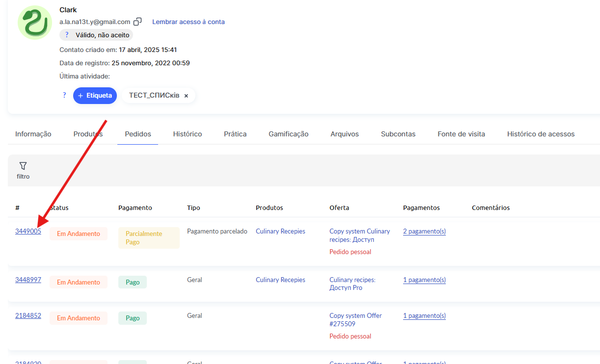Viewport: 600px width, 364px height.
Task: Click the green snake profile avatar
Action: click(34, 23)
